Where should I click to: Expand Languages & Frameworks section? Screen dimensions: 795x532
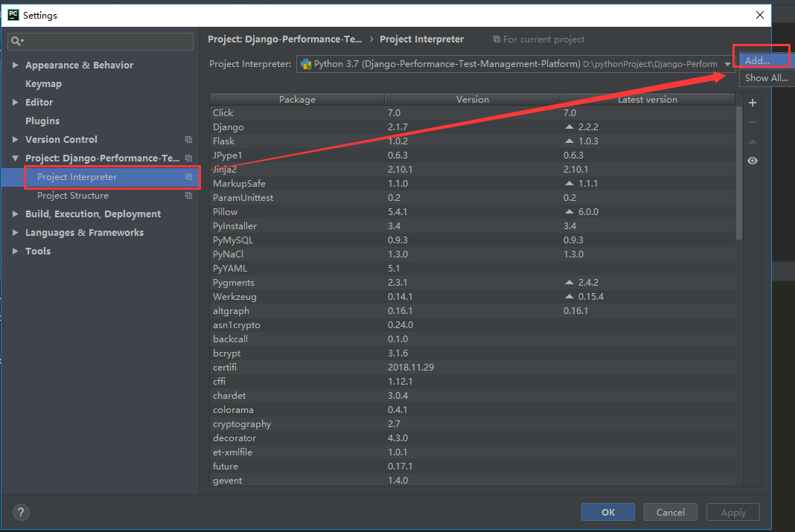[15, 233]
